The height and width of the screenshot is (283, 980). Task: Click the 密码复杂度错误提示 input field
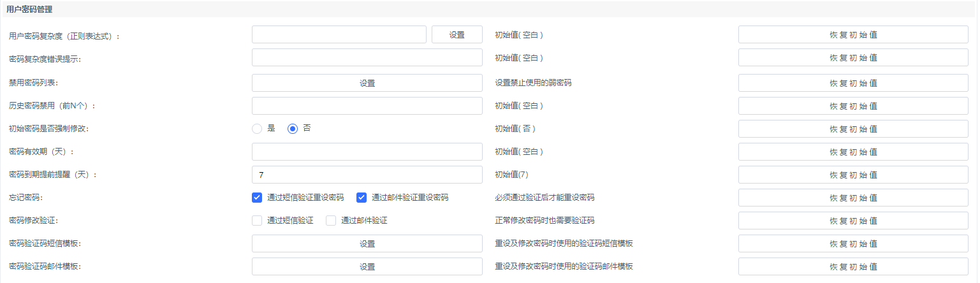367,57
